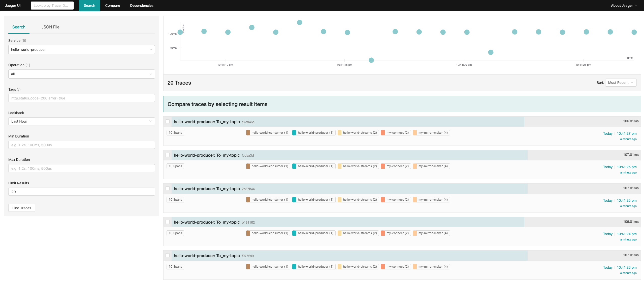Click my-connect tag in trace 2a87b44
This screenshot has height=281, width=644.
point(396,200)
